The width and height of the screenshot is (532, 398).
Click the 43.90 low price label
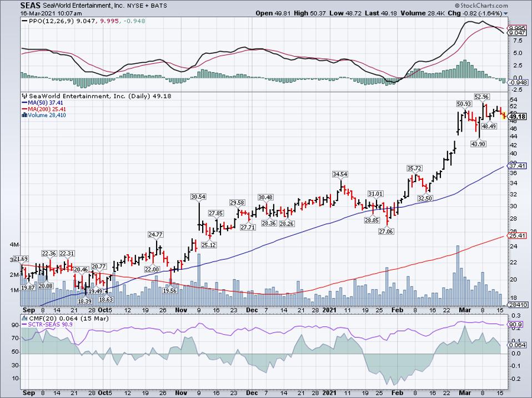pos(478,144)
